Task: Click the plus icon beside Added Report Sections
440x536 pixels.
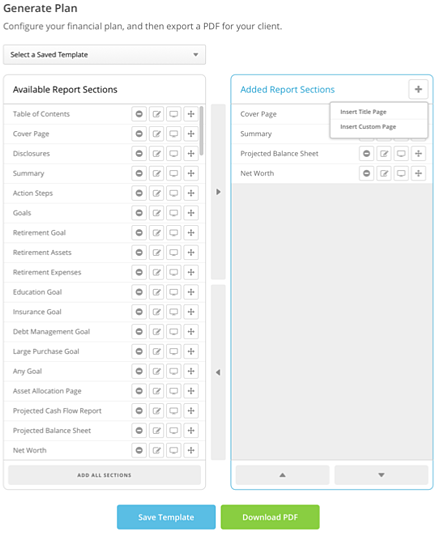Action: tap(418, 90)
